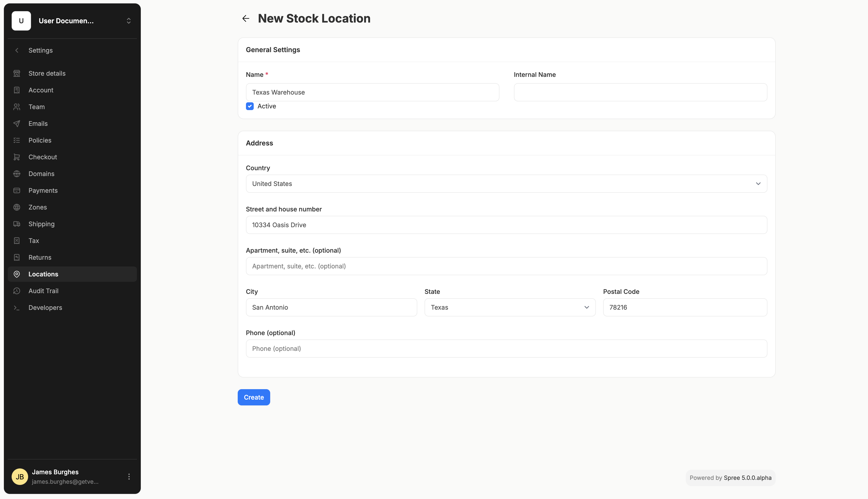Open the Country dropdown
This screenshot has height=499, width=868.
(506, 184)
